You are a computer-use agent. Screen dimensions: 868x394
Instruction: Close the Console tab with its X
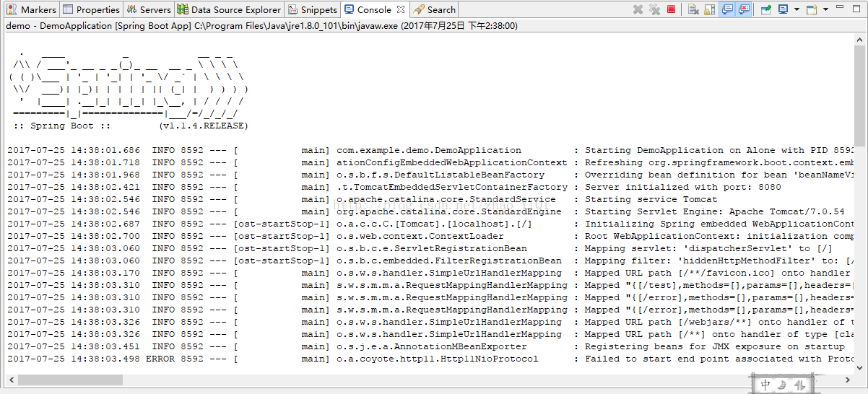click(x=401, y=9)
